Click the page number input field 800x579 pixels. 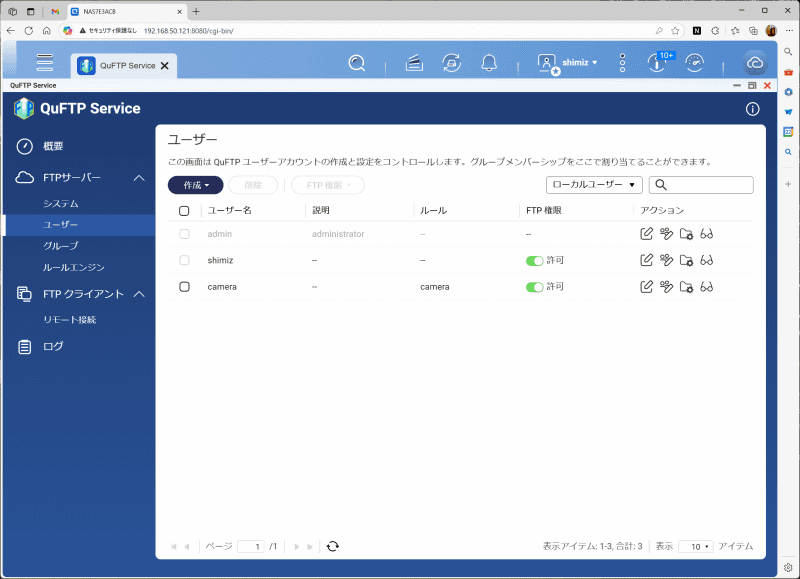pyautogui.click(x=252, y=546)
